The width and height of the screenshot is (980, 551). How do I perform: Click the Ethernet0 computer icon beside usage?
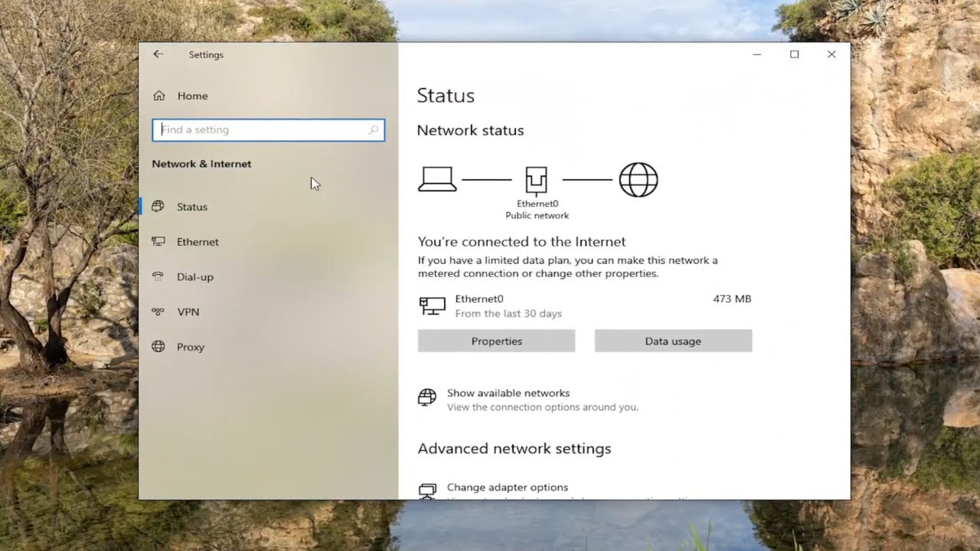click(x=433, y=306)
